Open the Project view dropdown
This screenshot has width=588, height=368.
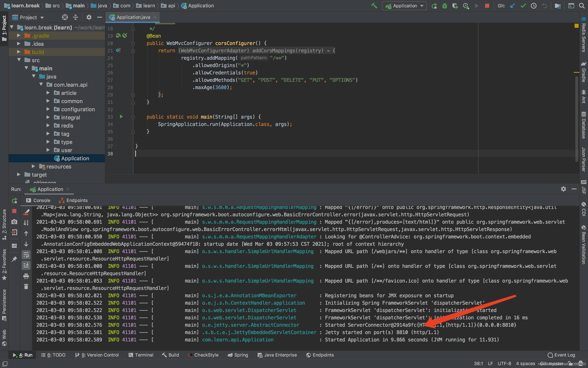(x=28, y=17)
